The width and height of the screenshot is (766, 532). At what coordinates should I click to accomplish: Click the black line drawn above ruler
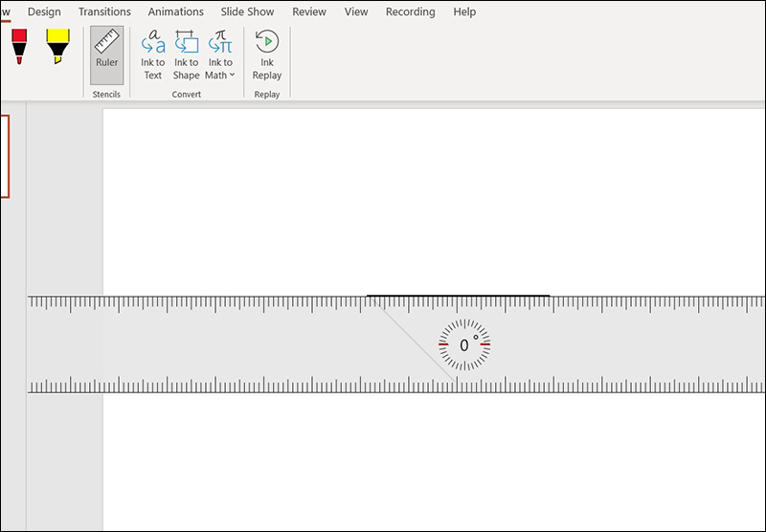pos(458,296)
